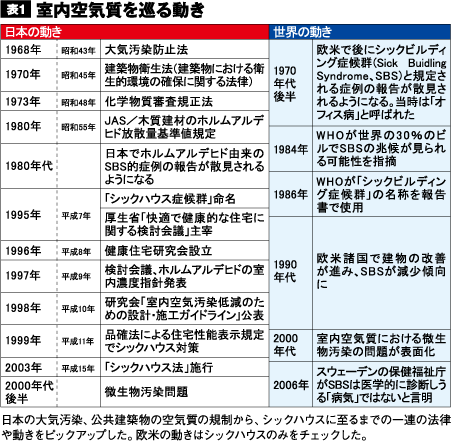This screenshot has height=441, width=451.
Task: Select 'WHOが「シックビルディング症候群」の名称を報告書で使用' cell
Action: 382,194
